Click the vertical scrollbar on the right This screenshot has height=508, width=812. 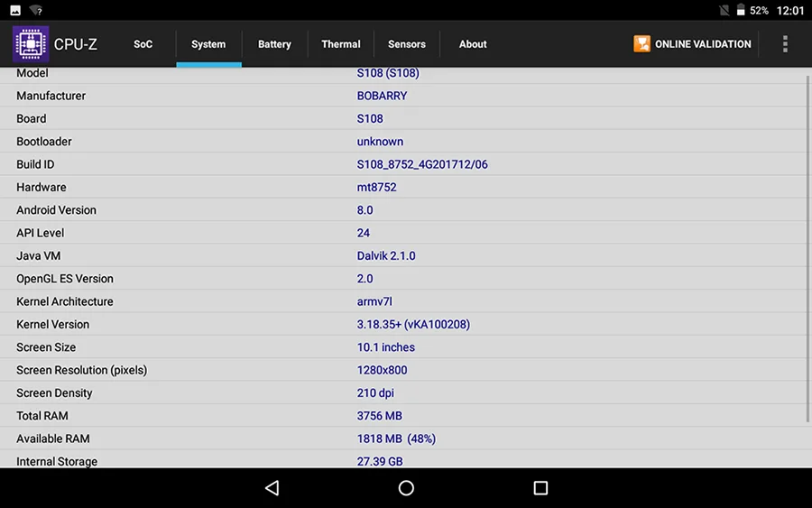807,248
